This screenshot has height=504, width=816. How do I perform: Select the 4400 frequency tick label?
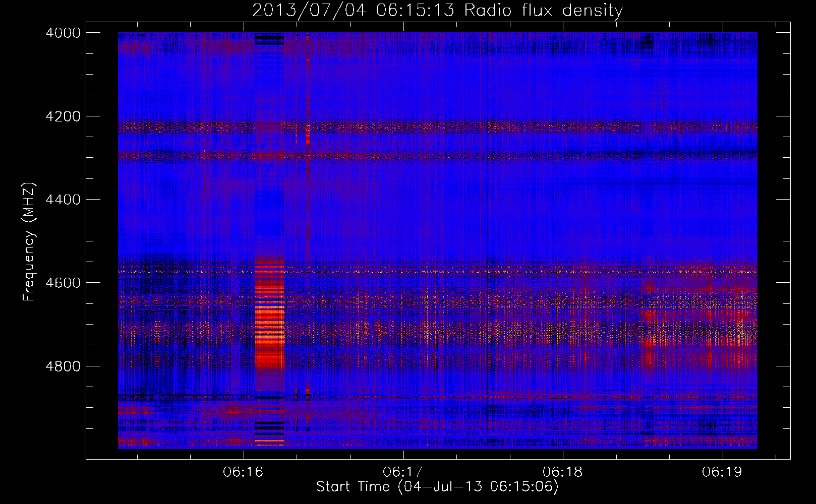63,200
